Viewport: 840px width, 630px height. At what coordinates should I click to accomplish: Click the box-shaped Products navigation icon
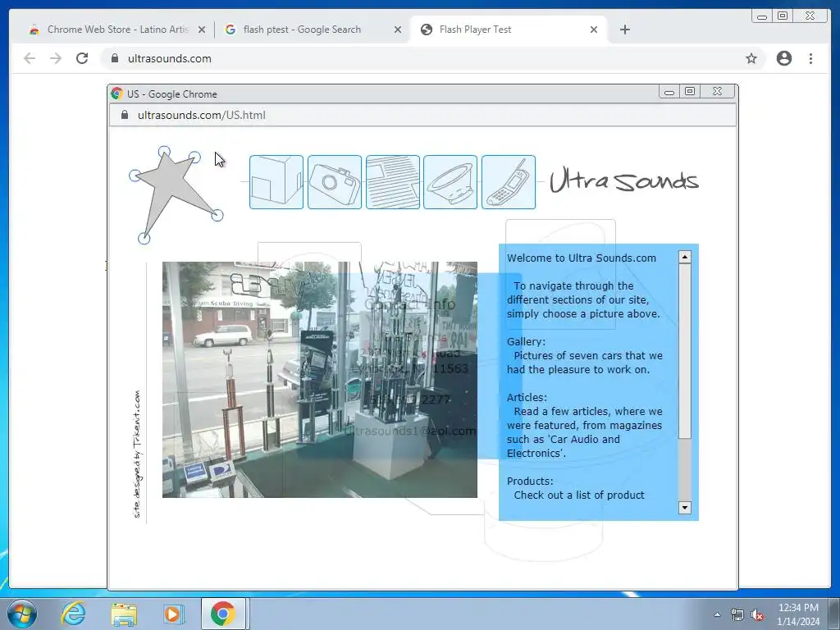(x=276, y=182)
